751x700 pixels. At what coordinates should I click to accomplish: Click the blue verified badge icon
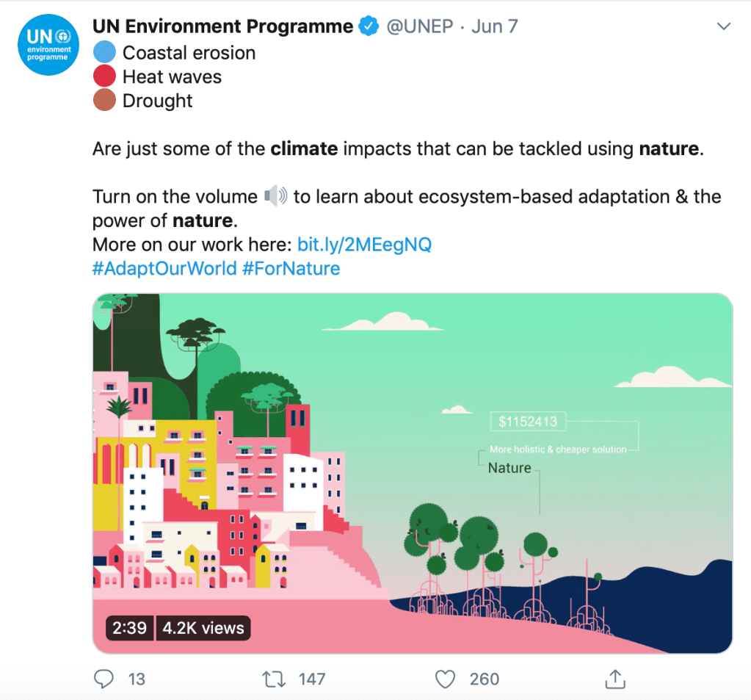tap(369, 27)
